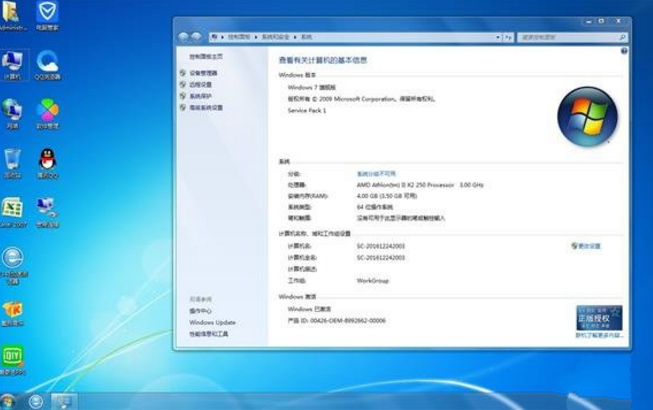The width and height of the screenshot is (653, 410).
Task: Open the address bar history dropdown arrow
Action: click(498, 37)
